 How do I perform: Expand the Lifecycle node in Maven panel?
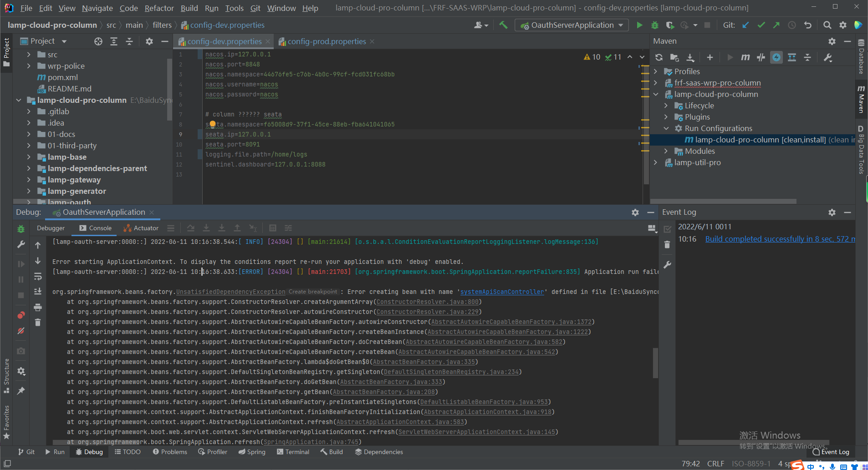666,105
